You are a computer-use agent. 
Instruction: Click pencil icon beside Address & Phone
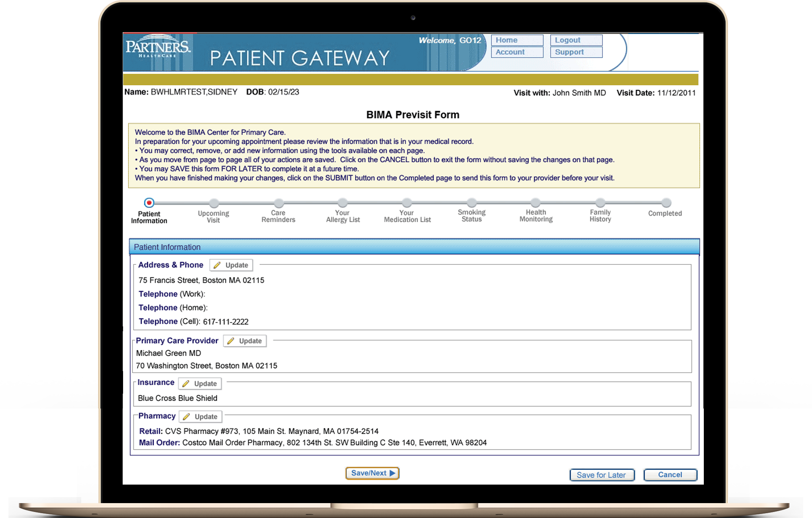point(217,265)
